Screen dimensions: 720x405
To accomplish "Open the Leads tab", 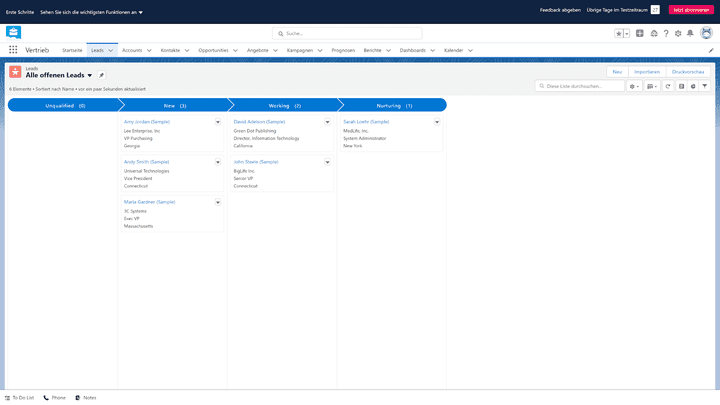I will point(97,51).
